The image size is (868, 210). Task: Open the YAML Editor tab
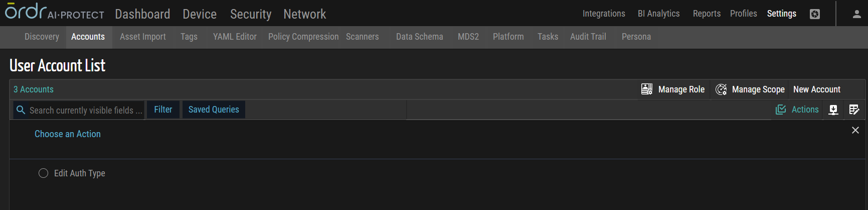(235, 37)
